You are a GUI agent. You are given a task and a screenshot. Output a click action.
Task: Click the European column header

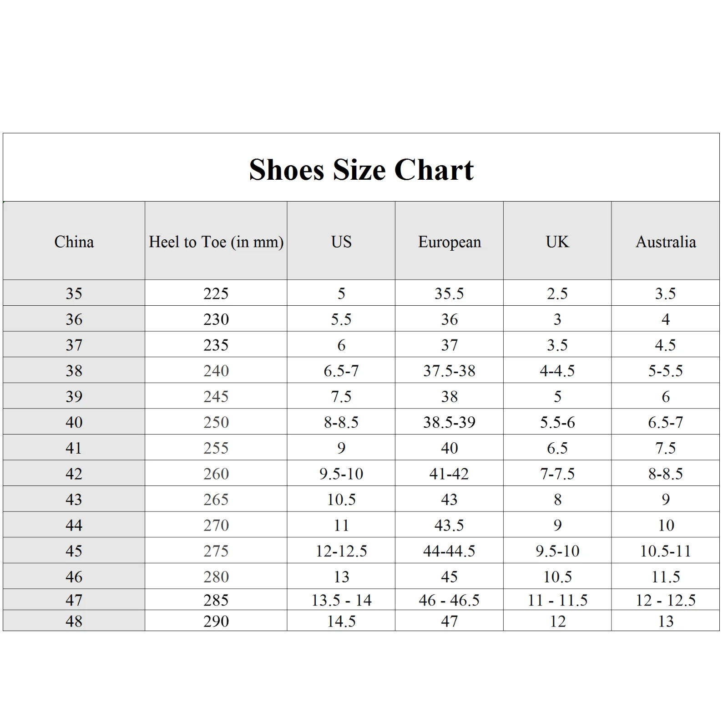coord(450,242)
